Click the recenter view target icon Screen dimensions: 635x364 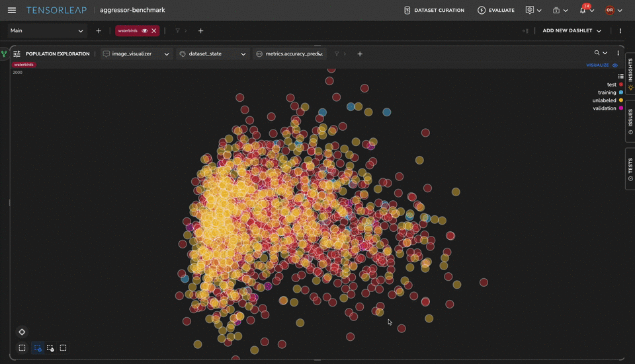pyautogui.click(x=22, y=332)
